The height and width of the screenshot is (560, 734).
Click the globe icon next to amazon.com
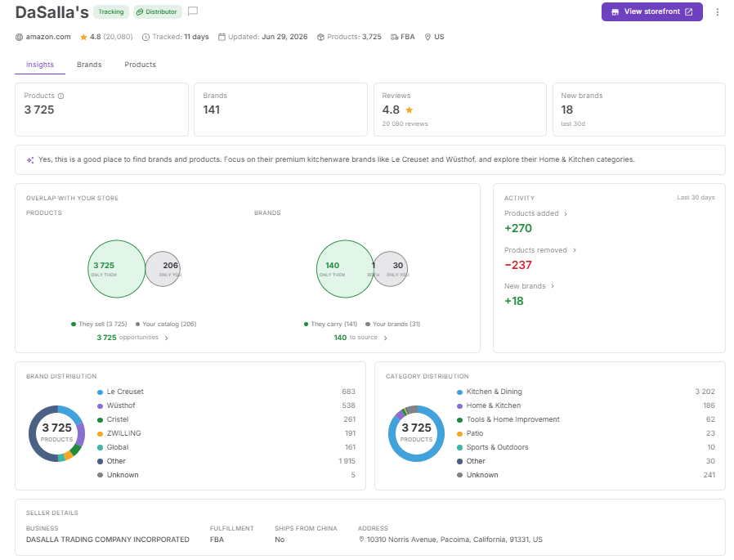click(x=19, y=37)
